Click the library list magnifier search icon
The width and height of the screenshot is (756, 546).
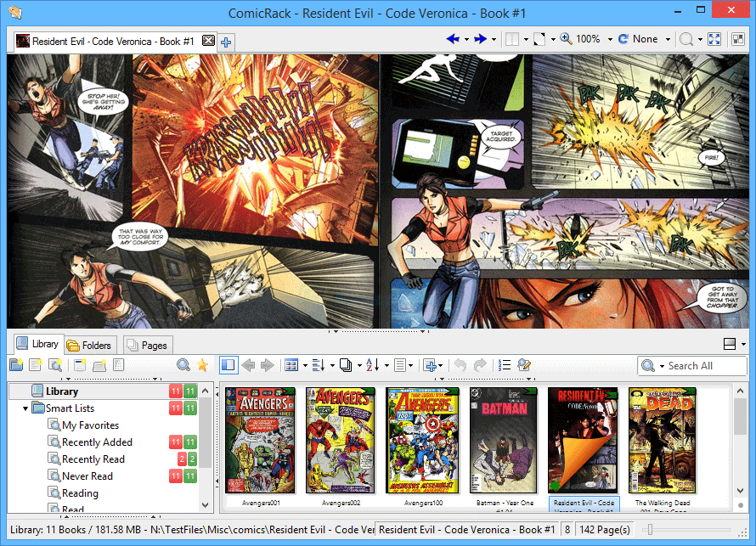(x=183, y=365)
